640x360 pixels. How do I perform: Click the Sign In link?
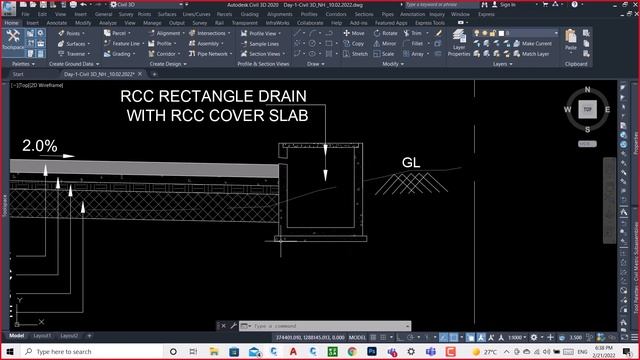507,4
